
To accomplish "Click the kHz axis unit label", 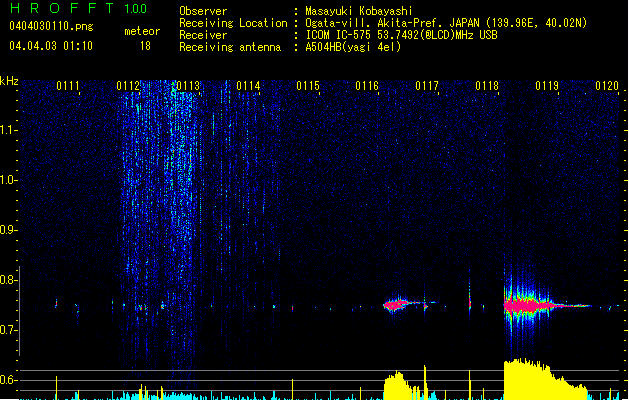I will [9, 81].
